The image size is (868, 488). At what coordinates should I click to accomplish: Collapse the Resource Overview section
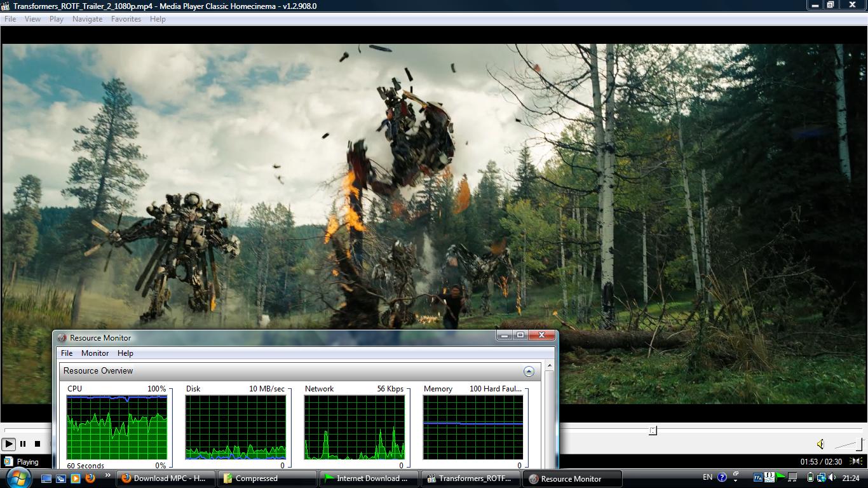tap(529, 371)
